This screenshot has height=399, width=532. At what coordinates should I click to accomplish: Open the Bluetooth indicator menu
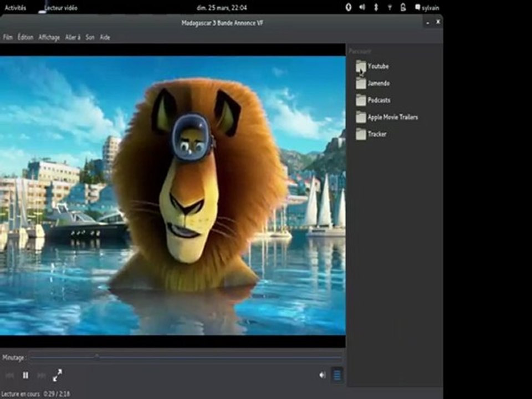point(376,7)
